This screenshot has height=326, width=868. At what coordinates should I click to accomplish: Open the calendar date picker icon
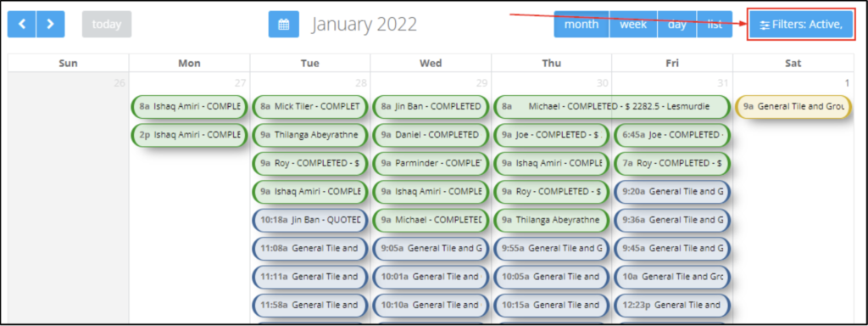point(283,25)
